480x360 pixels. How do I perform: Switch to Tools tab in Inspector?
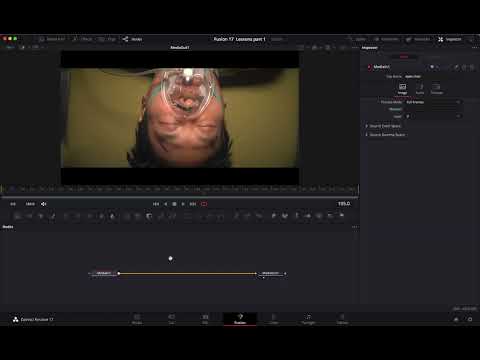coord(404,57)
